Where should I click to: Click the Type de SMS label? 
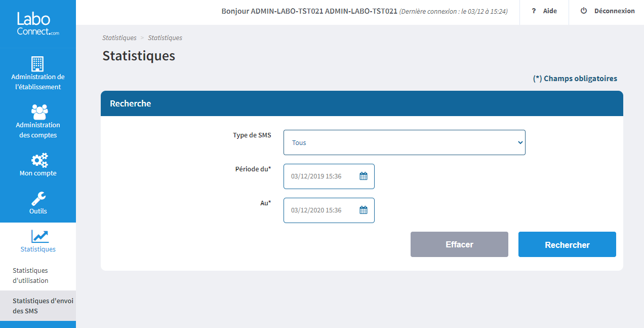[x=252, y=135]
